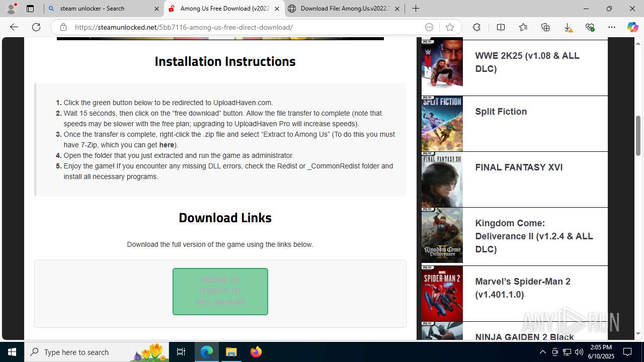Open Task View on the taskbar
This screenshot has height=362, width=644.
click(181, 352)
